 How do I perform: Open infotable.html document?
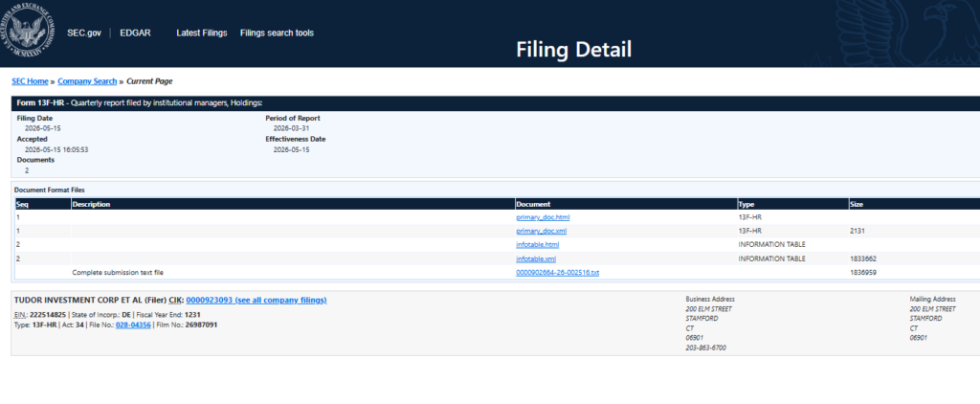(x=538, y=245)
